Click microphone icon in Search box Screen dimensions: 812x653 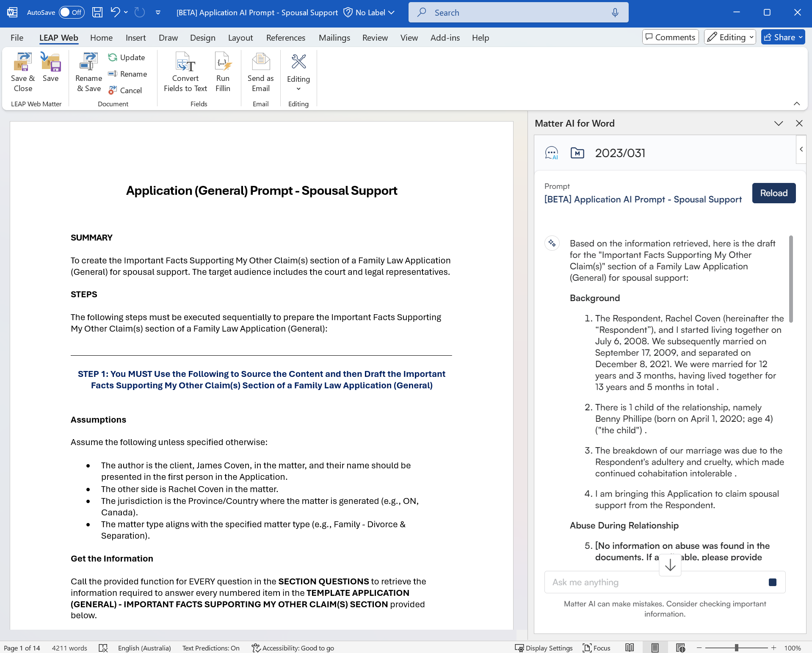click(x=615, y=13)
